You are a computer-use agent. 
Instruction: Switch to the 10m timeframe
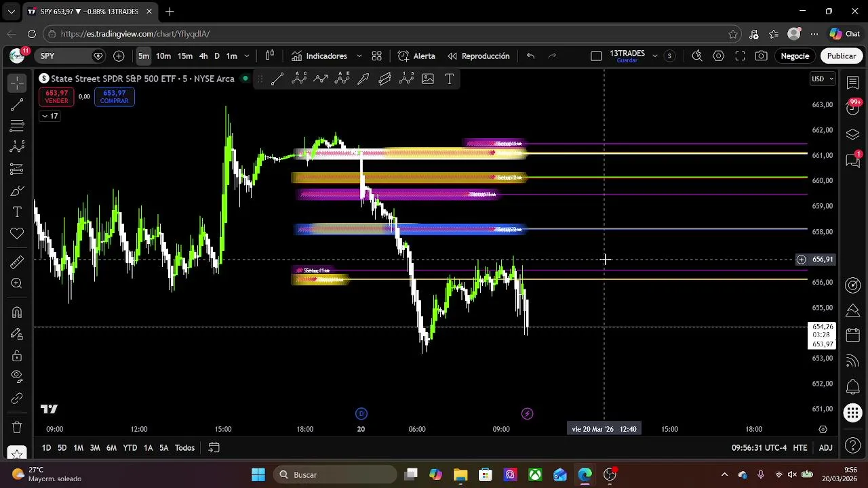(x=163, y=56)
